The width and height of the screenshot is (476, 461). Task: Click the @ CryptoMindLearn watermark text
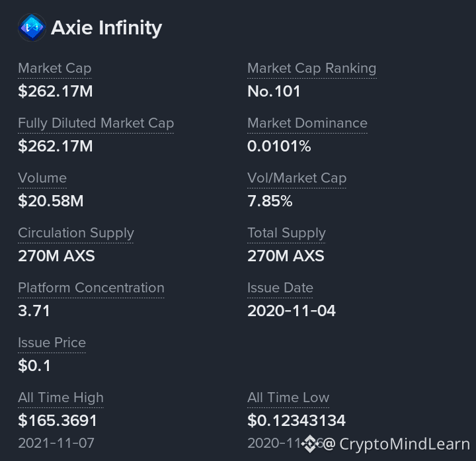[x=396, y=444]
